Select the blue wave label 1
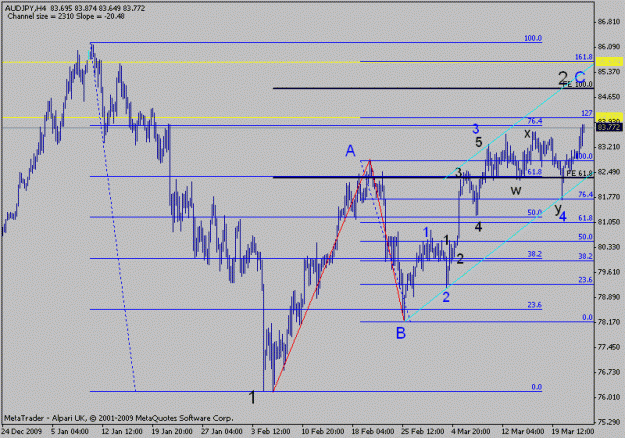The width and height of the screenshot is (625, 438). click(x=426, y=232)
